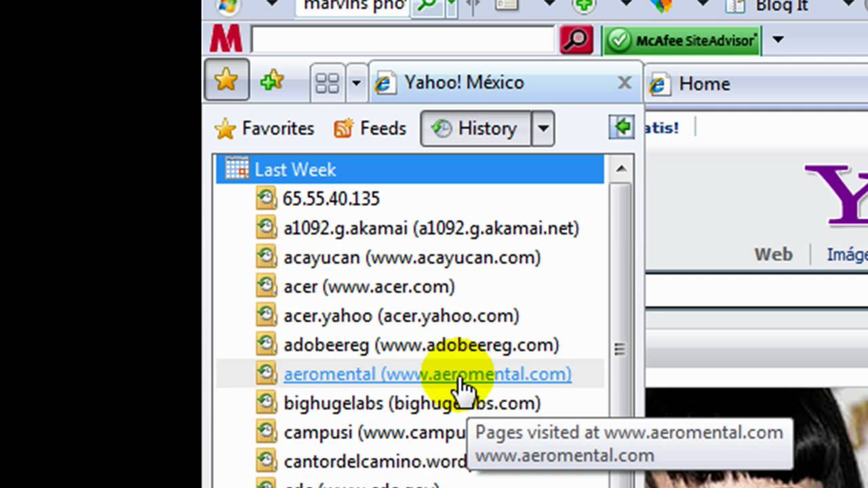Click the Windows Live search box 'marvins pho'

tap(354, 6)
